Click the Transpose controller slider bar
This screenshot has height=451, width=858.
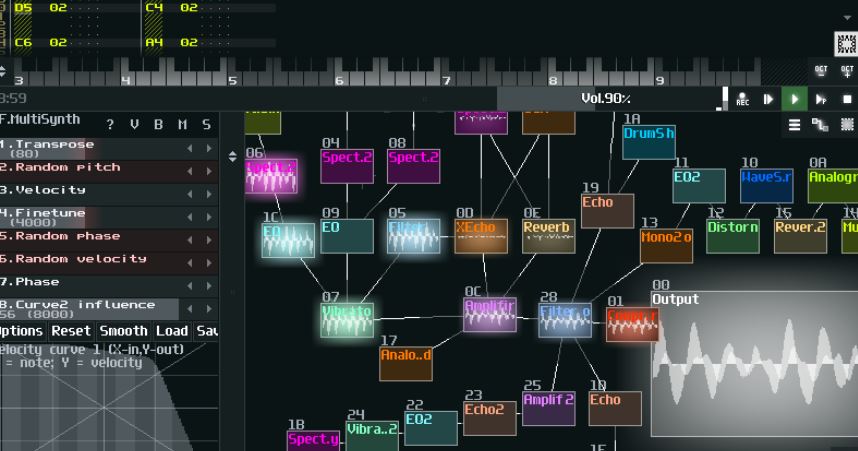89,148
